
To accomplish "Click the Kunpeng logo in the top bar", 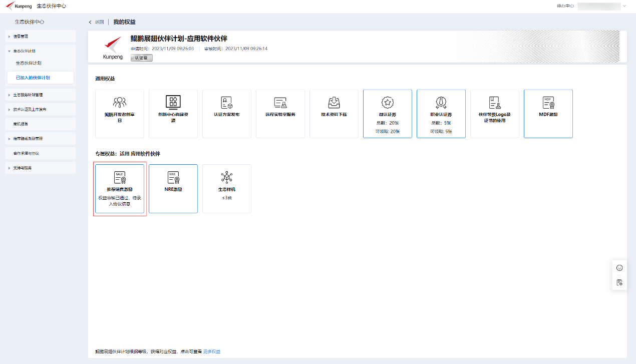I will [19, 6].
